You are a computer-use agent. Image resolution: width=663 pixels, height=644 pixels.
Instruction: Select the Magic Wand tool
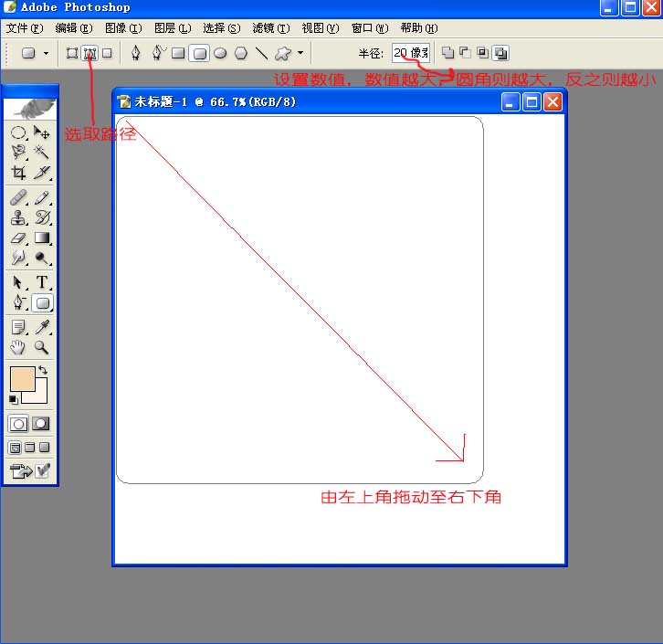pos(41,152)
